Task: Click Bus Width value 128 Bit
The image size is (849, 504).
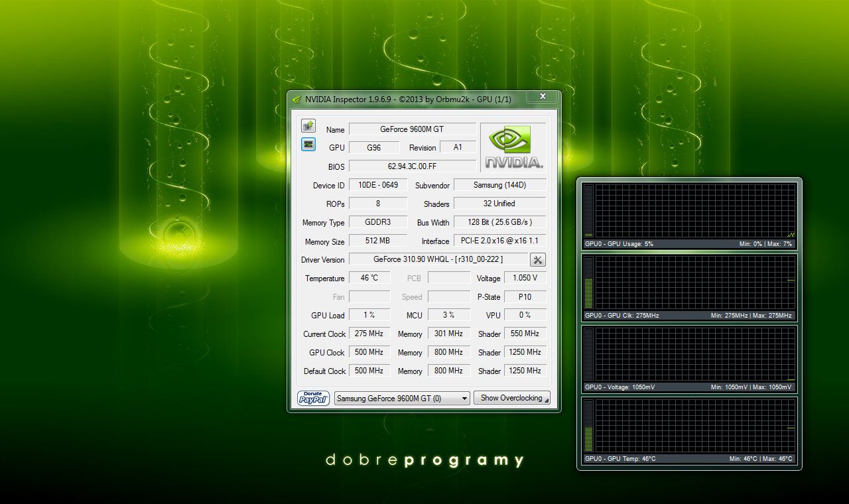Action: [x=500, y=222]
